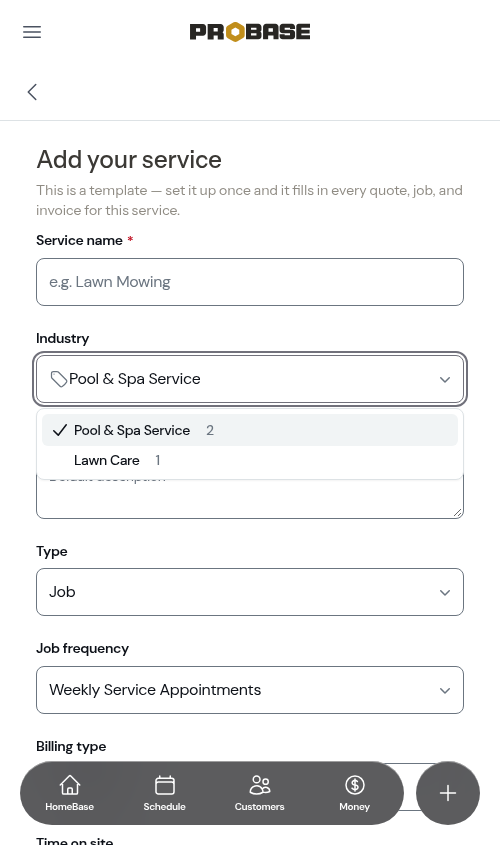This screenshot has height=845, width=500.
Task: Open the hamburger menu
Action: pos(32,32)
